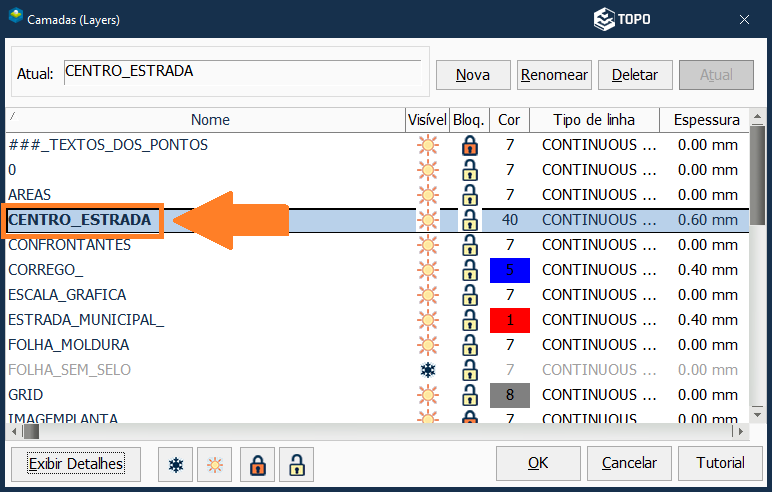
Task: Click the open padlock button in bottom toolbar
Action: (296, 464)
